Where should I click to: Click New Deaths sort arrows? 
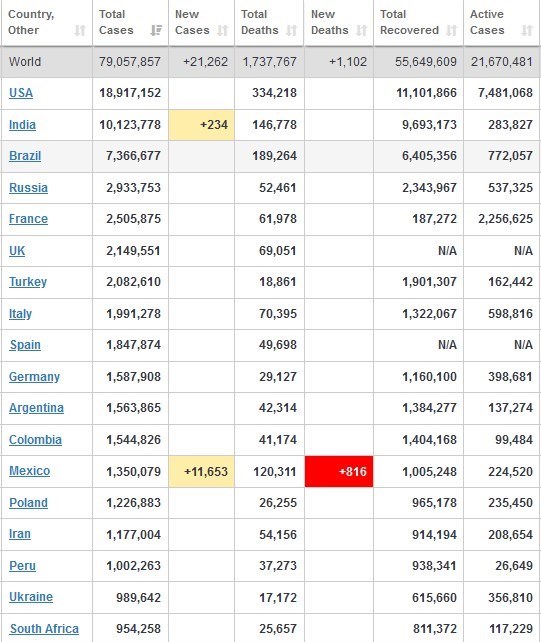click(x=362, y=30)
